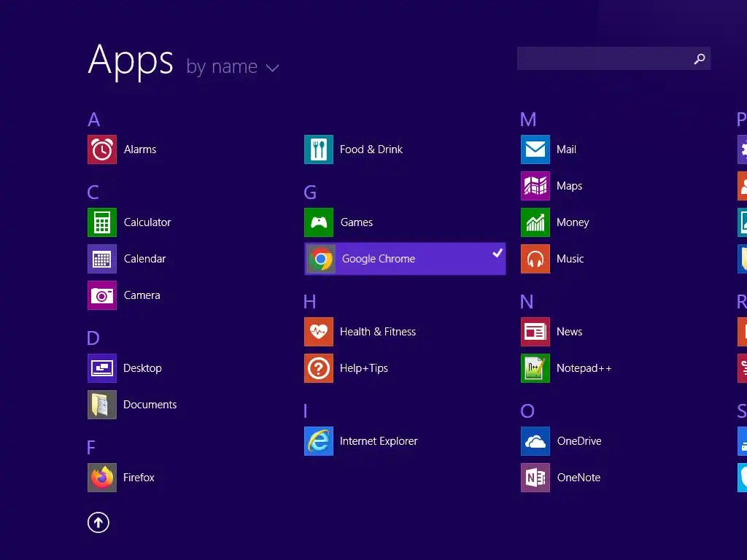Screen dimensions: 747x560
Task: Click the letter header I
Action: pos(306,411)
